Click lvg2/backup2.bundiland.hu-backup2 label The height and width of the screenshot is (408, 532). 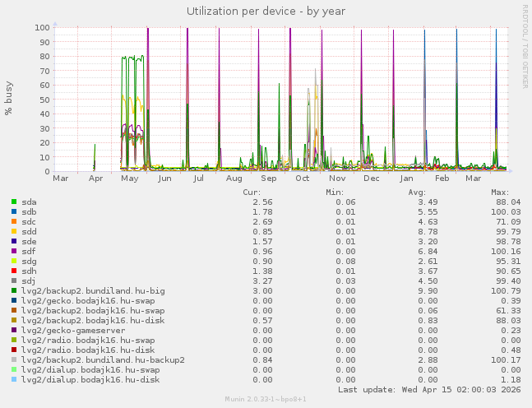[x=103, y=359]
